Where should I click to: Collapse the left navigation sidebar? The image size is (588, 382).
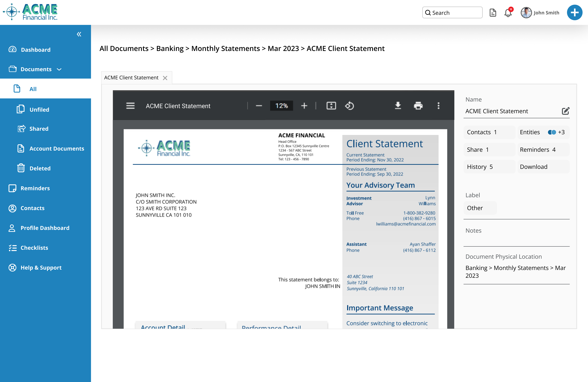click(79, 34)
